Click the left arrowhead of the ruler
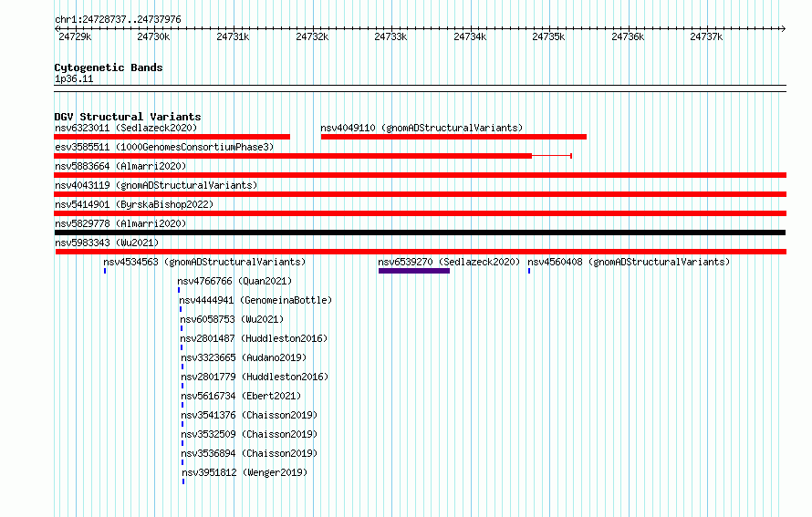The height and width of the screenshot is (517, 812). click(x=57, y=28)
